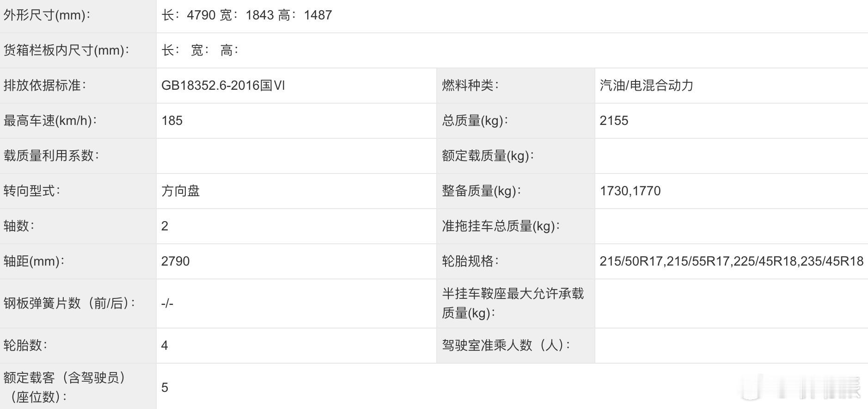Screen dimensions: 868x409
Task: Select the total mass value 2155
Action: (614, 121)
